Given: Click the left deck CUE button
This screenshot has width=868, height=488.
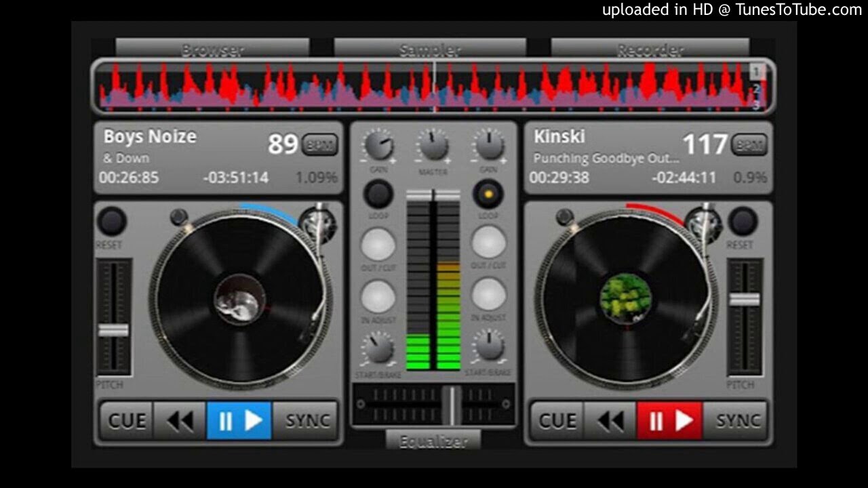Looking at the screenshot, I should [127, 421].
